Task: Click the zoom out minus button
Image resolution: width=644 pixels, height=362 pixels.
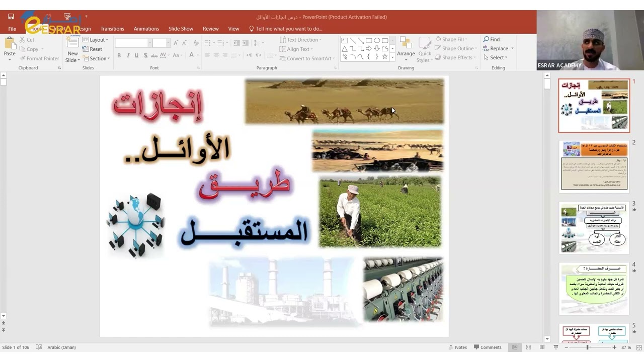Action: 566,347
